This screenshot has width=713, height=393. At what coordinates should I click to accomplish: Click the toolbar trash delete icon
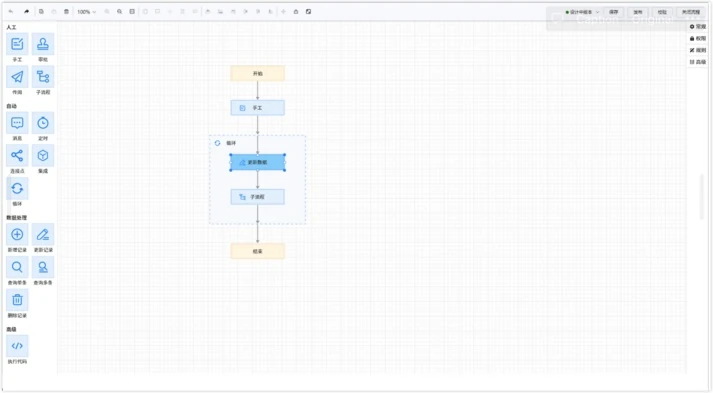(66, 12)
